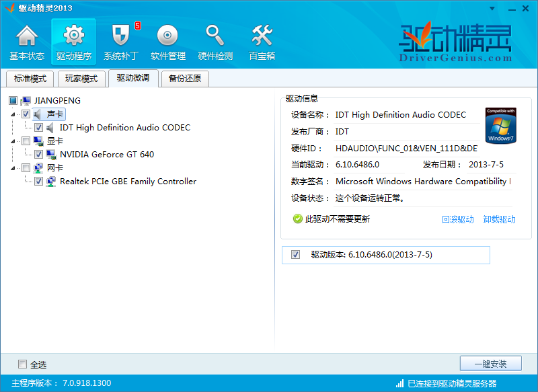
Task: Click the 回滚驱动 link
Action: click(x=458, y=219)
